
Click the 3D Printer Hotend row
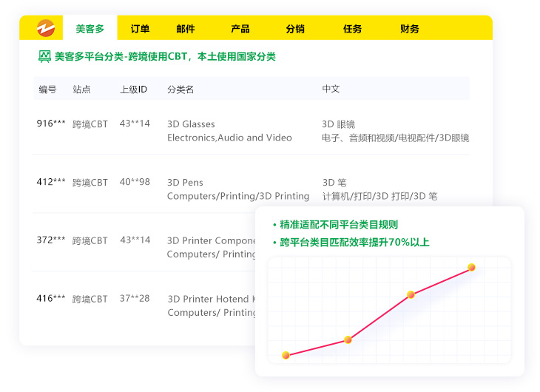click(211, 299)
